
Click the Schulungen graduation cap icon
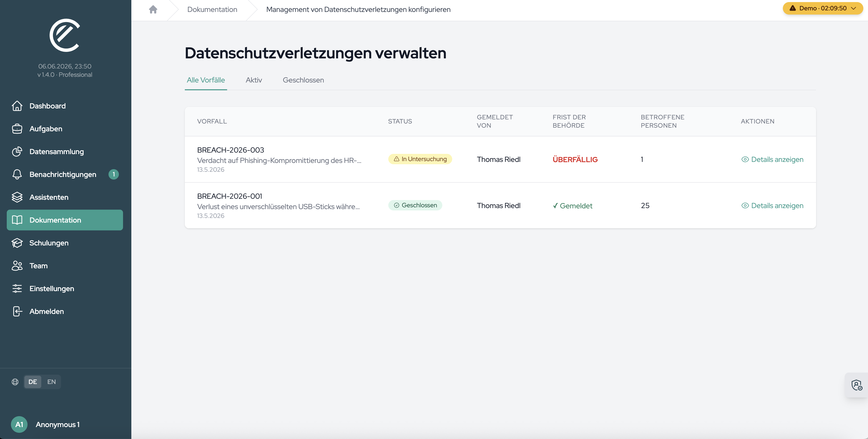[17, 243]
